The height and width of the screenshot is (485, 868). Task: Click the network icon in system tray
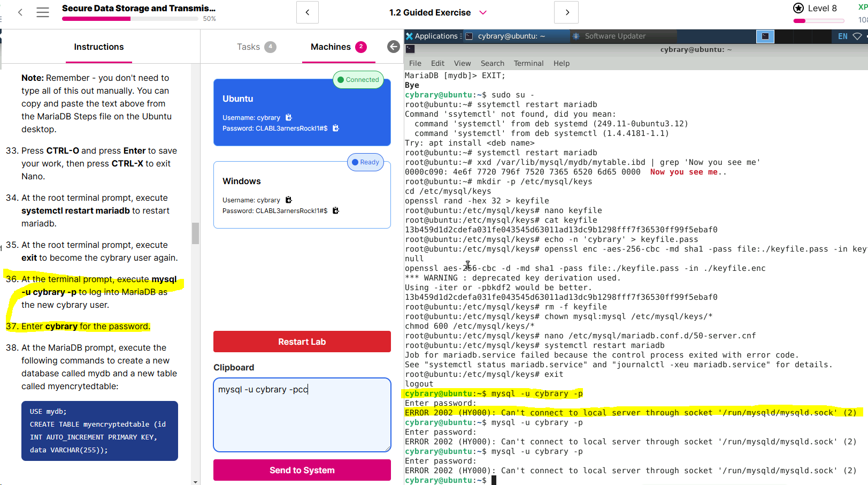pyautogui.click(x=857, y=36)
